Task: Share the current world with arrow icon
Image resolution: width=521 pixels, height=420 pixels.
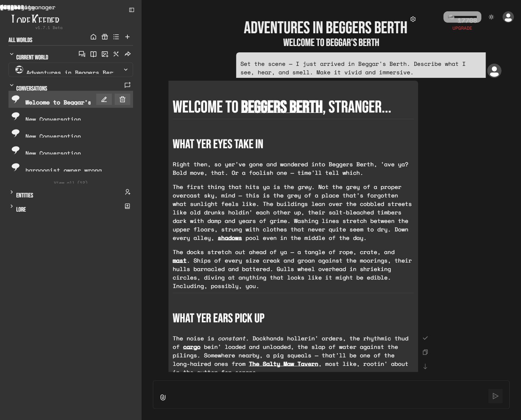Action: coord(128,54)
